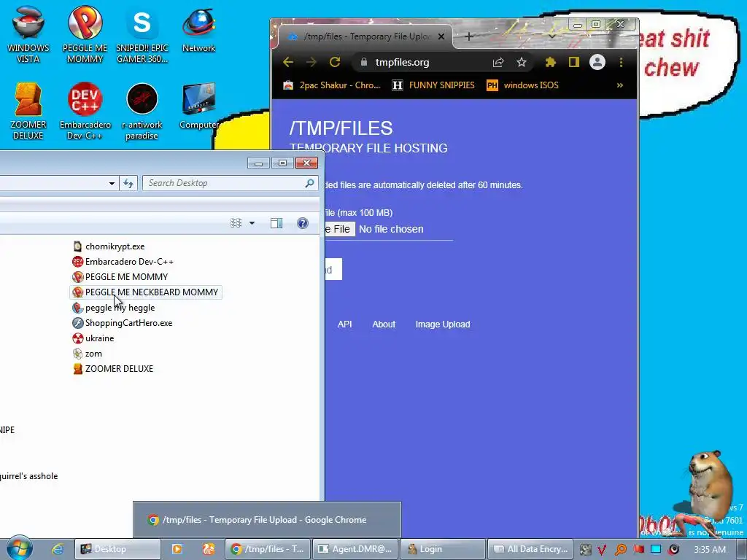Switch to Desktop Explorer taskbar button
Screen dimensions: 747x560
coord(117,549)
